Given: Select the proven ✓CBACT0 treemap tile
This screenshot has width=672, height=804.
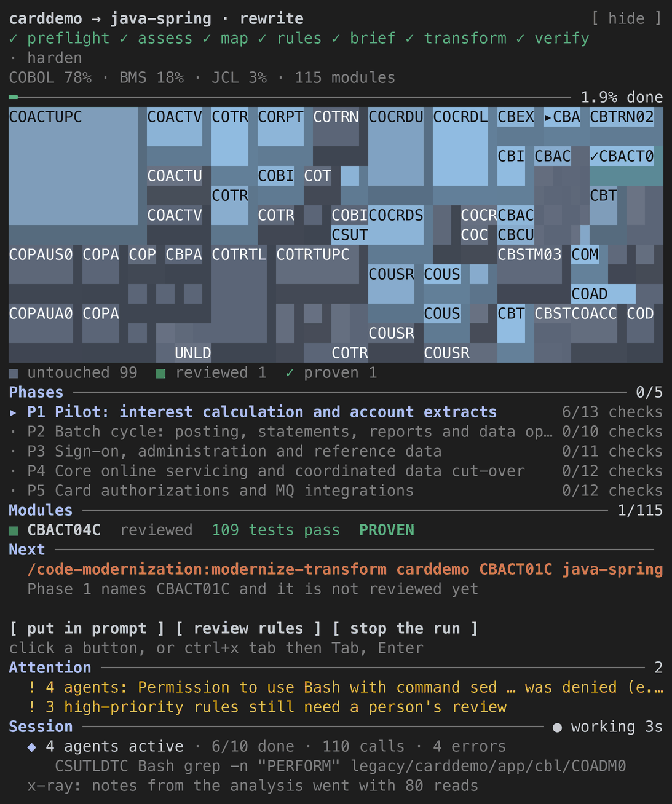Looking at the screenshot, I should [626, 166].
